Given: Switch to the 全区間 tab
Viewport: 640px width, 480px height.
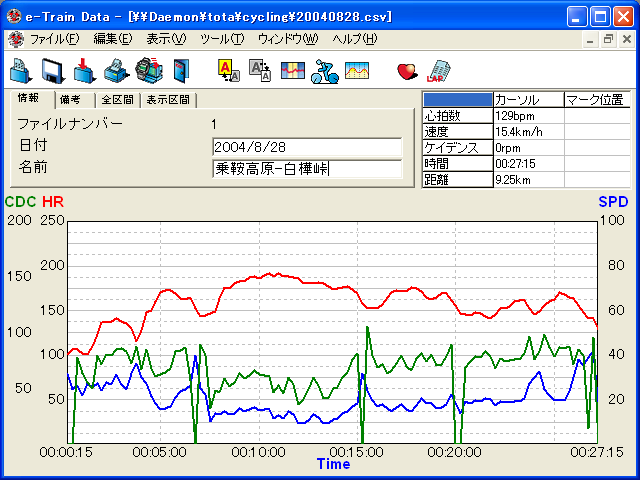Looking at the screenshot, I should point(117,100).
